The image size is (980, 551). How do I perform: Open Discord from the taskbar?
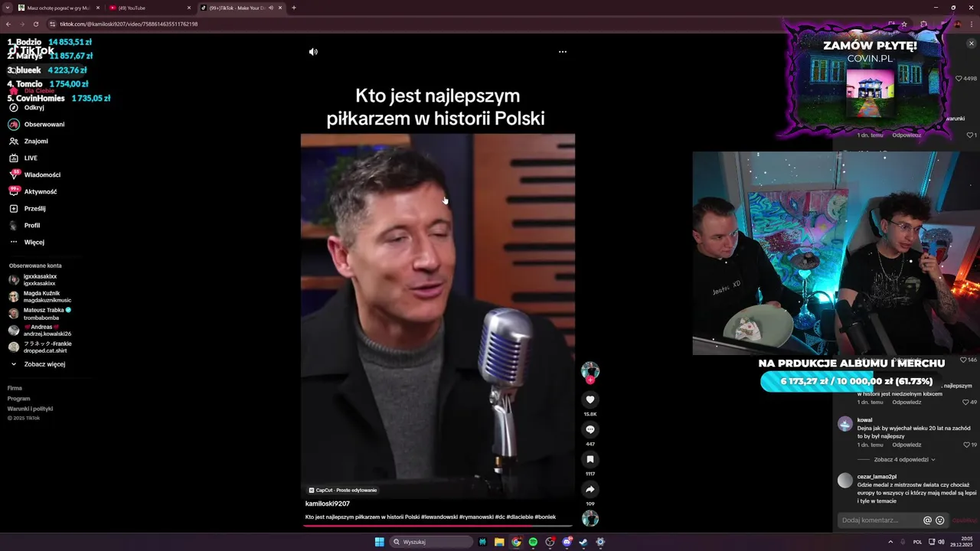tap(567, 542)
